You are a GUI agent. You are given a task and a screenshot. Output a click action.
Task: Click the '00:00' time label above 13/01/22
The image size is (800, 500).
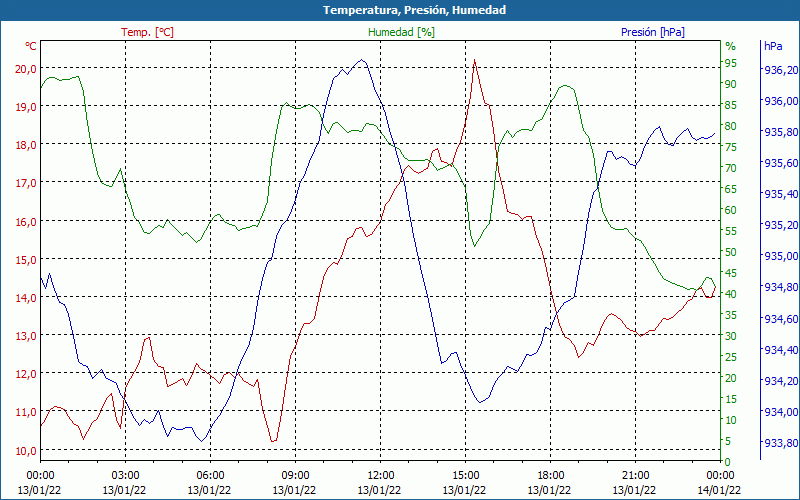pos(40,475)
